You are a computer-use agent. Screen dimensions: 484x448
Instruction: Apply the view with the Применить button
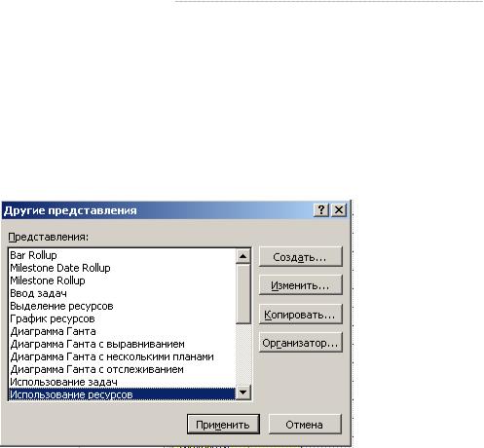(223, 425)
